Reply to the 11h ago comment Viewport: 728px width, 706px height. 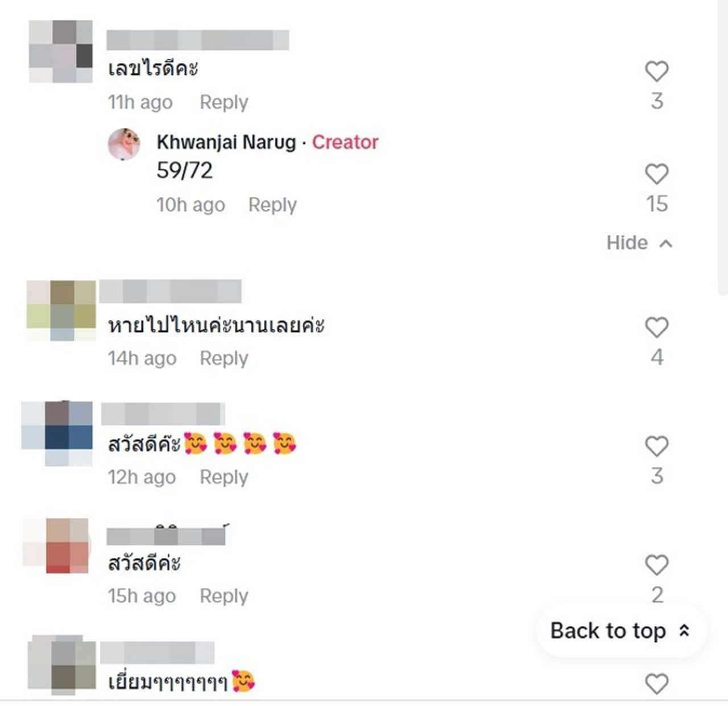[224, 102]
